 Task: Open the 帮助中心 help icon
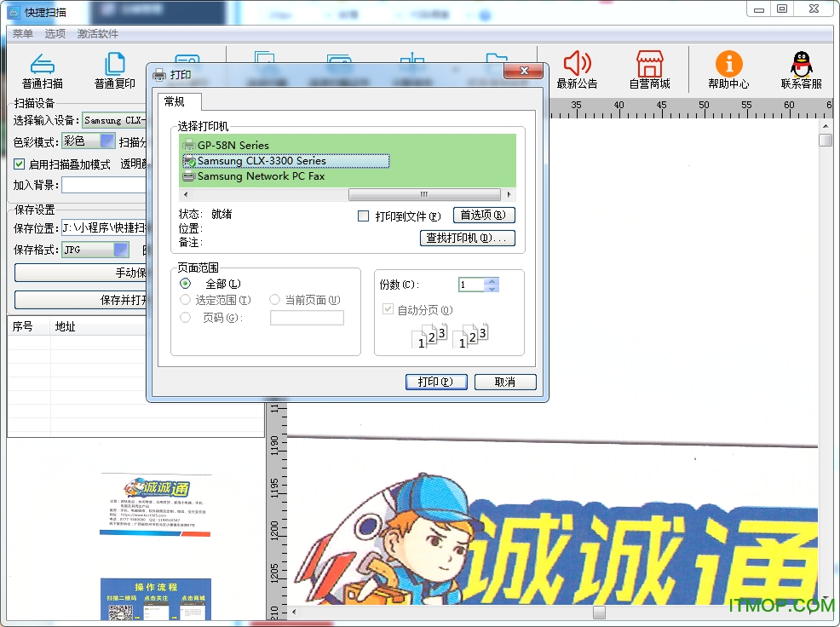point(728,63)
